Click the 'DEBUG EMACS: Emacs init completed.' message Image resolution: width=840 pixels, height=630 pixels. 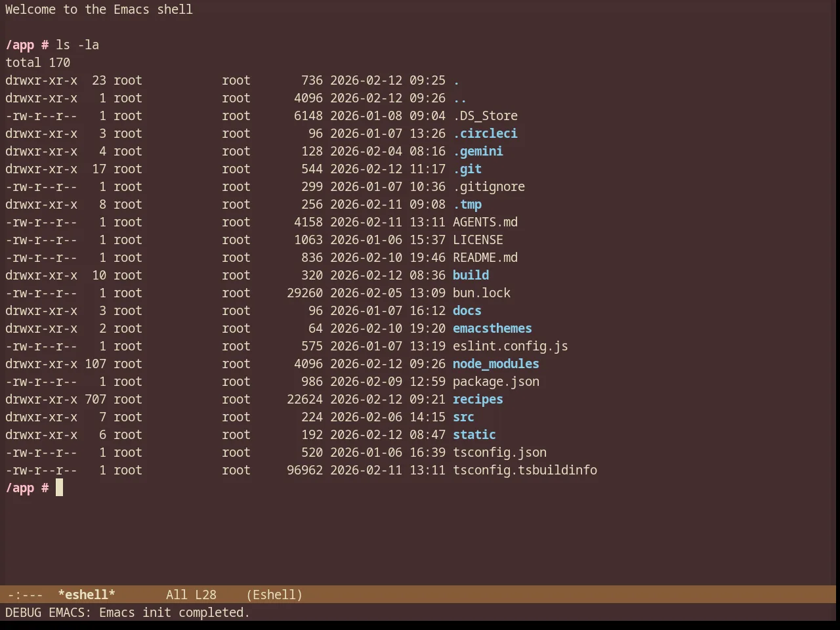pyautogui.click(x=127, y=612)
